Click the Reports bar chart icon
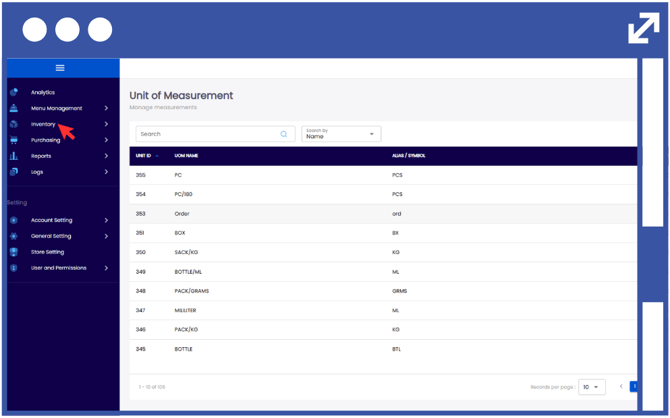This screenshot has width=670, height=418. coord(14,156)
